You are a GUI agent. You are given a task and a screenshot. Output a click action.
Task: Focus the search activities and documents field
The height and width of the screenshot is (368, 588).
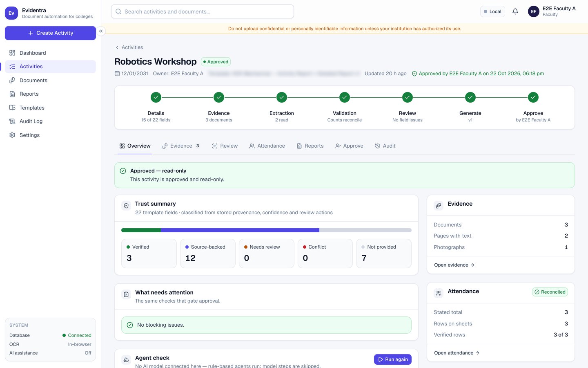click(x=203, y=11)
